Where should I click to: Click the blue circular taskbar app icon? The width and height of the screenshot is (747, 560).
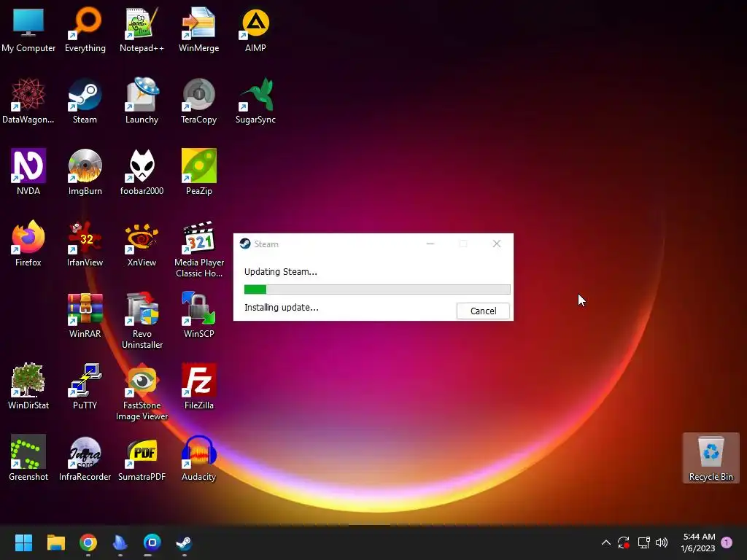pyautogui.click(x=152, y=542)
